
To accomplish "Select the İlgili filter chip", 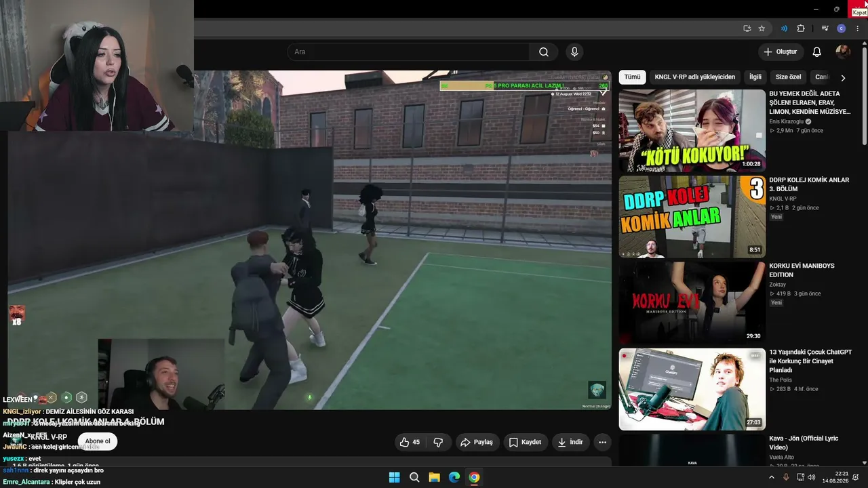I will (755, 77).
